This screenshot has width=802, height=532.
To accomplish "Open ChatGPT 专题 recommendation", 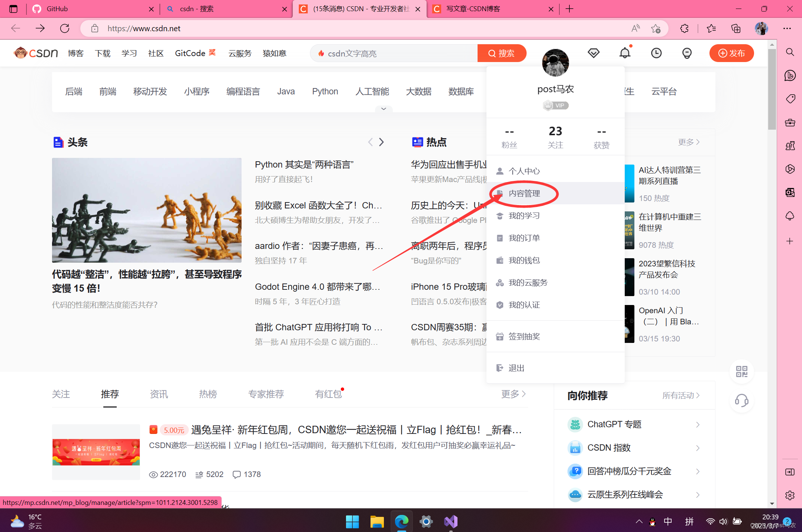I will [x=634, y=424].
